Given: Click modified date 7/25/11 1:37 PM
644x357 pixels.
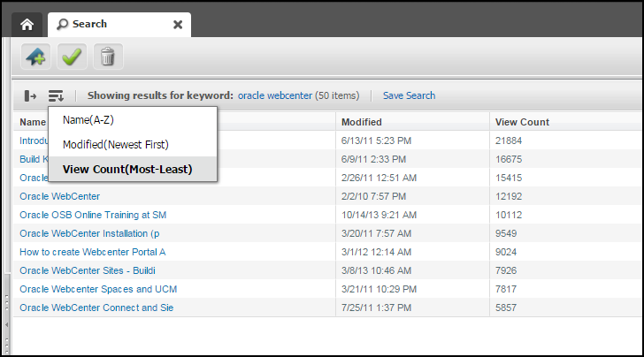Looking at the screenshot, I should [376, 308].
